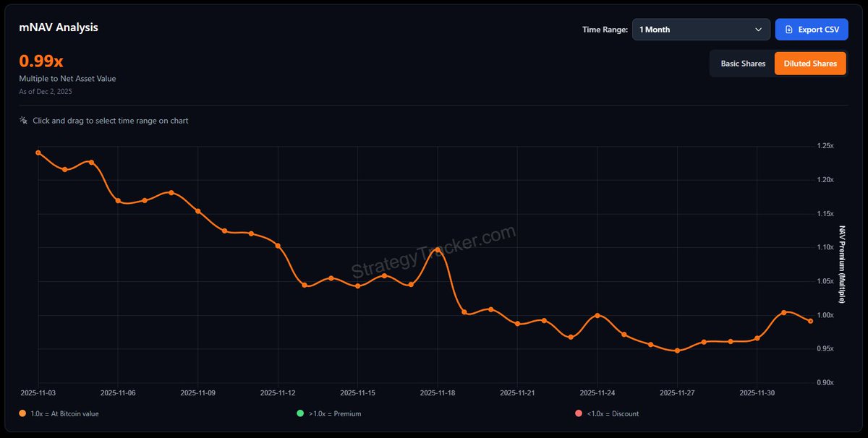Click the >1.0x = Premium legend text

pyautogui.click(x=335, y=413)
